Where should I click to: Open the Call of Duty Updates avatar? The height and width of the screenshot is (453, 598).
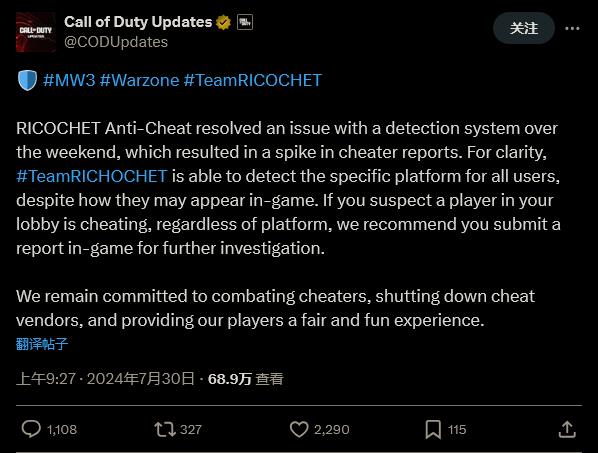(36, 32)
